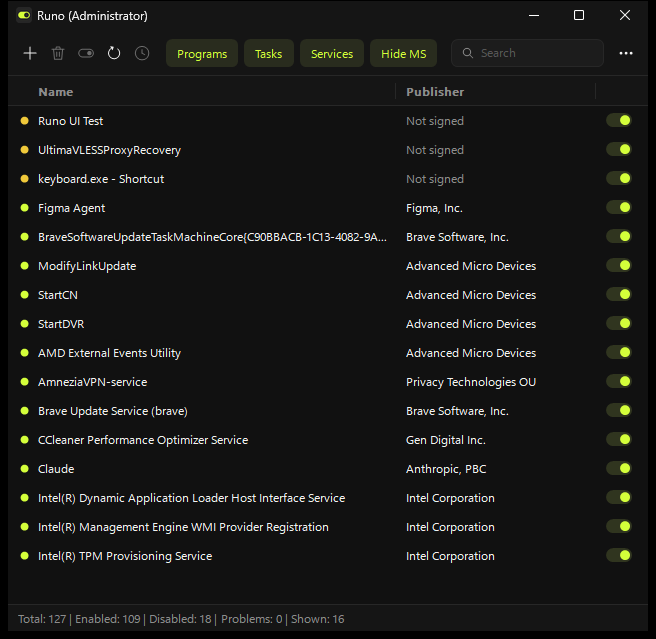Click Enabled: 109 in status bar

click(x=108, y=619)
